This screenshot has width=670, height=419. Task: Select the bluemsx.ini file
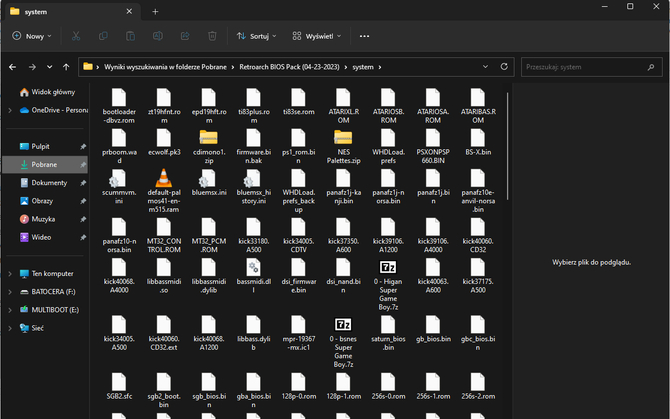pos(209,183)
